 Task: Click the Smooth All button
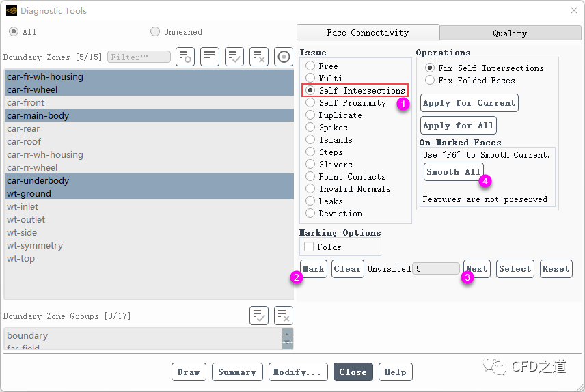coord(454,172)
